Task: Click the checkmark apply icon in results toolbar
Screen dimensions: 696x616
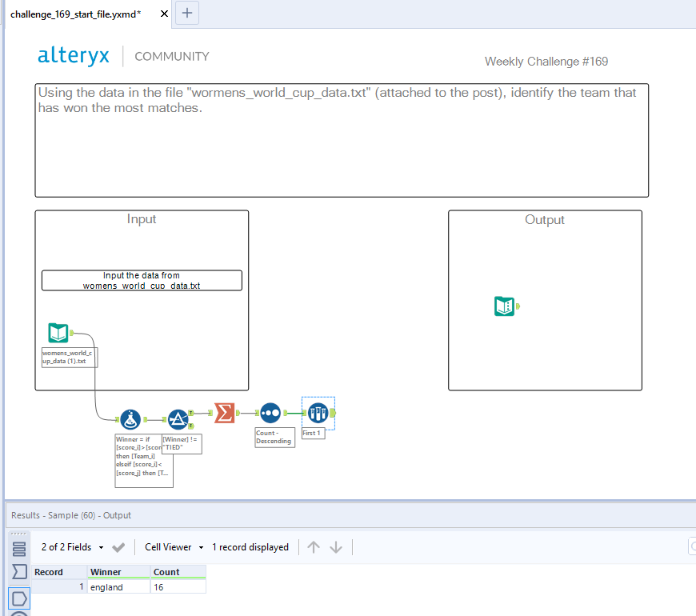Action: (118, 547)
